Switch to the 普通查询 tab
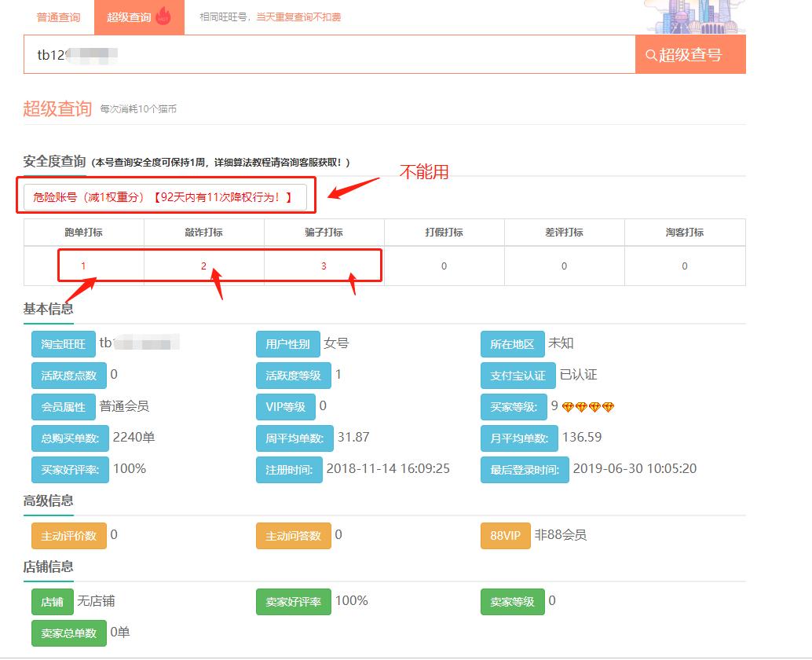 (58, 16)
